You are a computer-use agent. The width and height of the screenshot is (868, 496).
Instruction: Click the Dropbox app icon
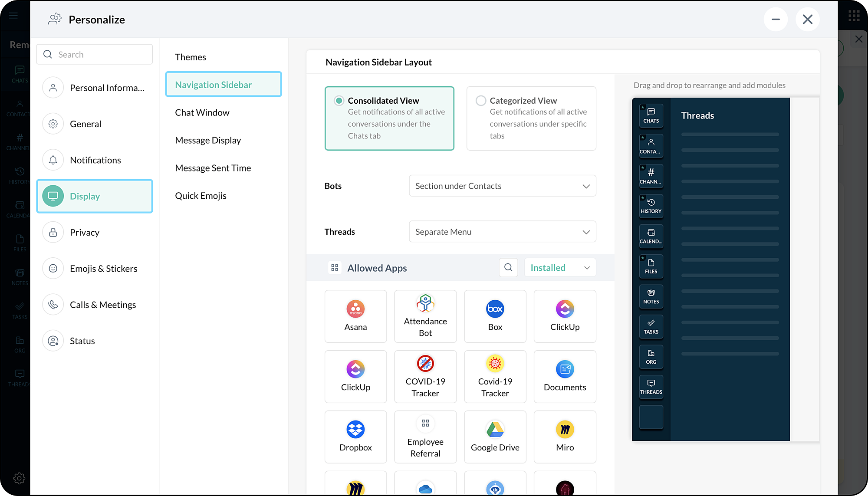(x=355, y=429)
